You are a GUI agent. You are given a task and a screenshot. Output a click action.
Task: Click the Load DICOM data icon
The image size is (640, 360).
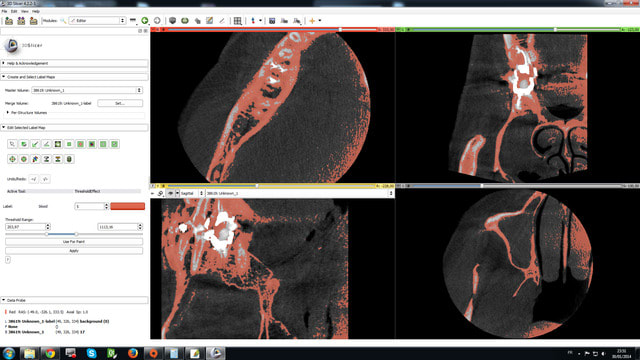pyautogui.click(x=21, y=20)
